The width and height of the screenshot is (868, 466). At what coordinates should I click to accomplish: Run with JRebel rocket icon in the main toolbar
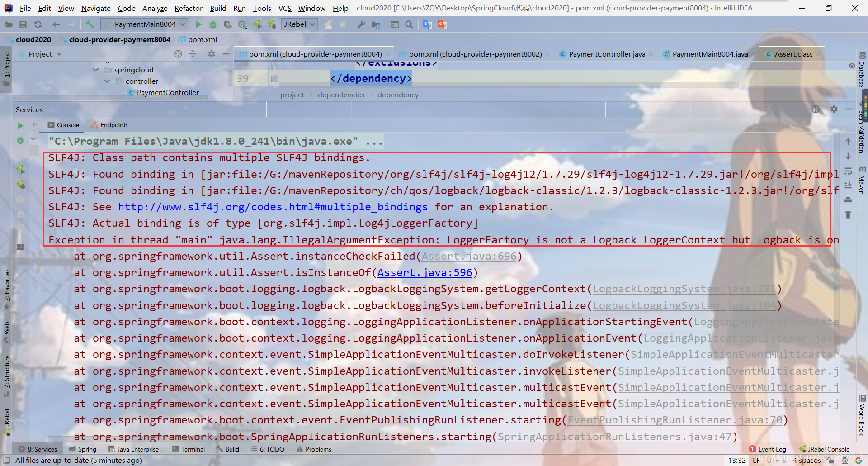[257, 24]
